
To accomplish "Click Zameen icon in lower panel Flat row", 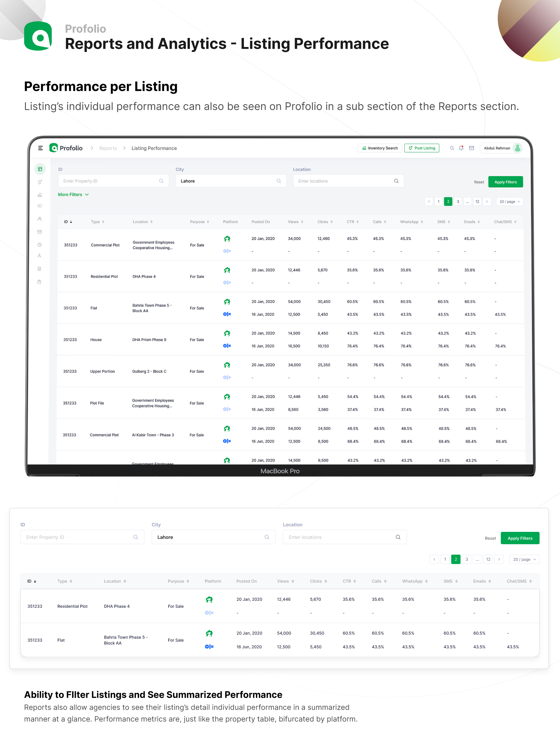I will point(209,633).
